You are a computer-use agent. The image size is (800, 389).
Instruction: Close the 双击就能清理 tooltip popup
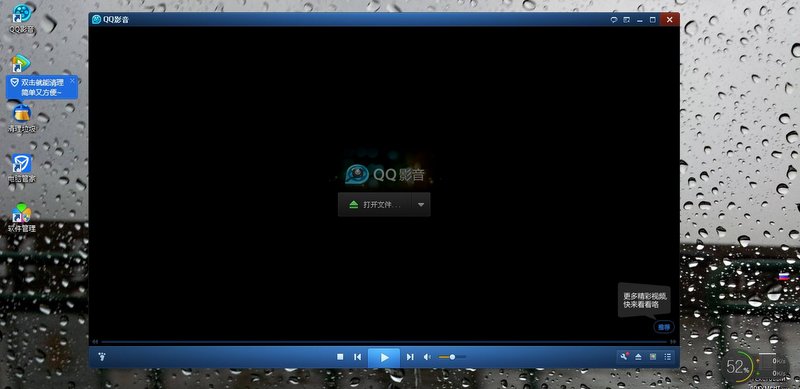(x=72, y=81)
